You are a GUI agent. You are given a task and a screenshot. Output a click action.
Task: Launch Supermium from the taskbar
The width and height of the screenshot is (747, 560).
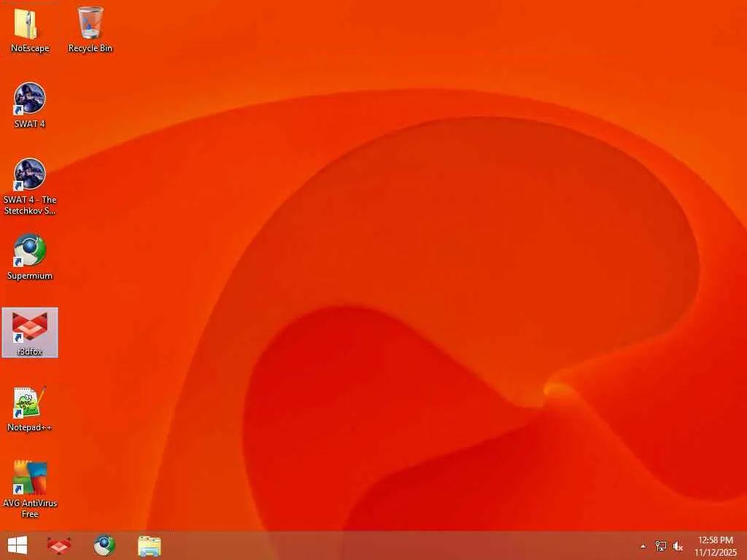coord(104,545)
